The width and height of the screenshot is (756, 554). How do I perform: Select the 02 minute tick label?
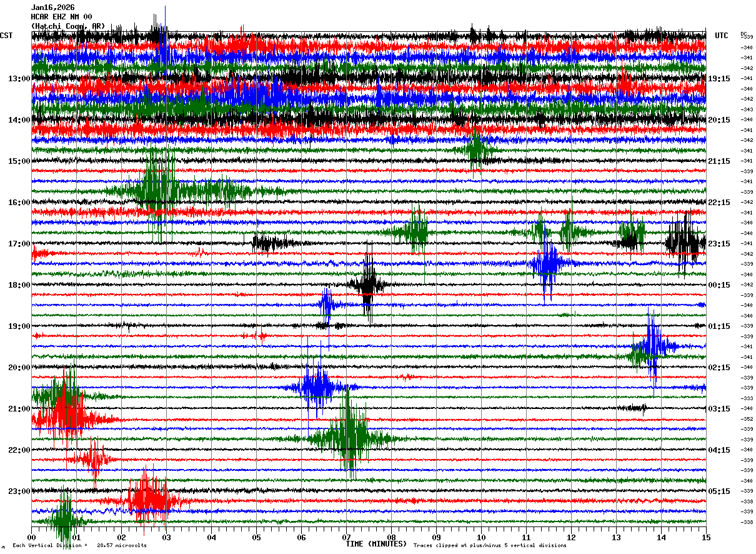pos(121,538)
